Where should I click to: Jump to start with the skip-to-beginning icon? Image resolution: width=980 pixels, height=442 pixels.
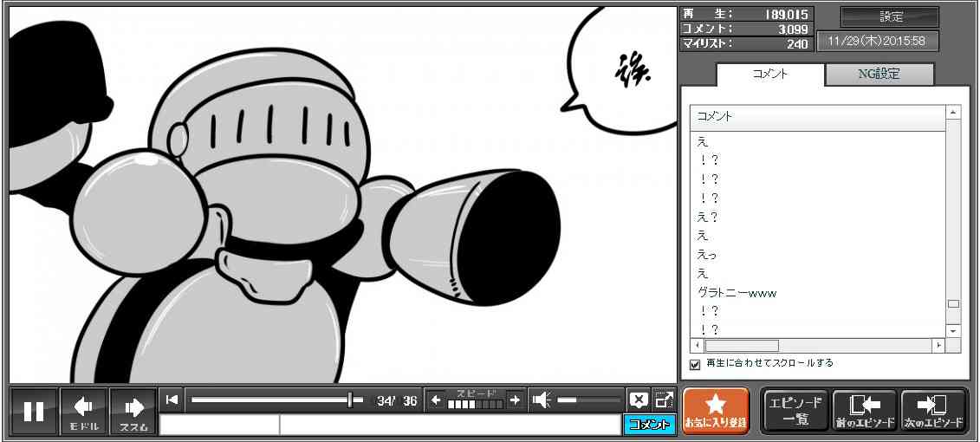(172, 400)
